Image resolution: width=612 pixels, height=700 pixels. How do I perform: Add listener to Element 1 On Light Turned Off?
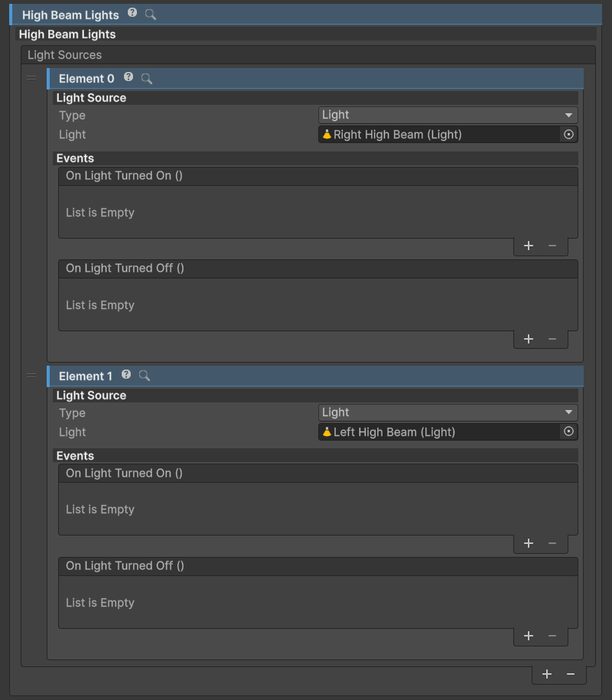(529, 636)
